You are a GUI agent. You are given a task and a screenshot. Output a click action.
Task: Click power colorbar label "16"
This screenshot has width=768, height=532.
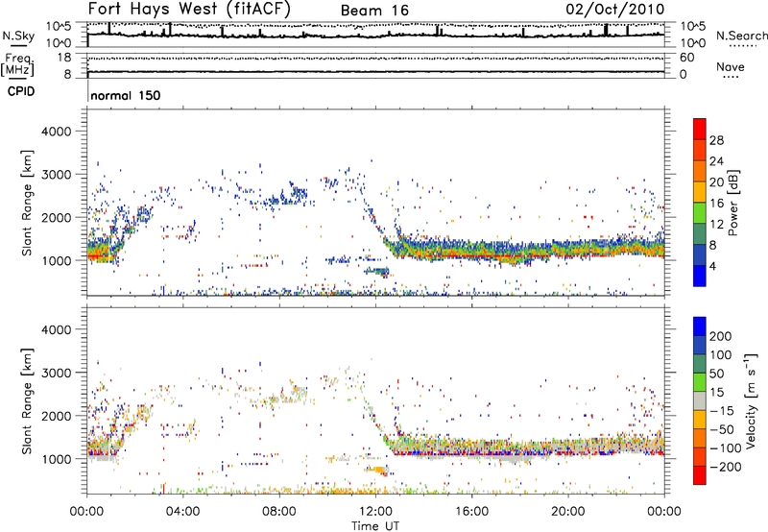(716, 204)
